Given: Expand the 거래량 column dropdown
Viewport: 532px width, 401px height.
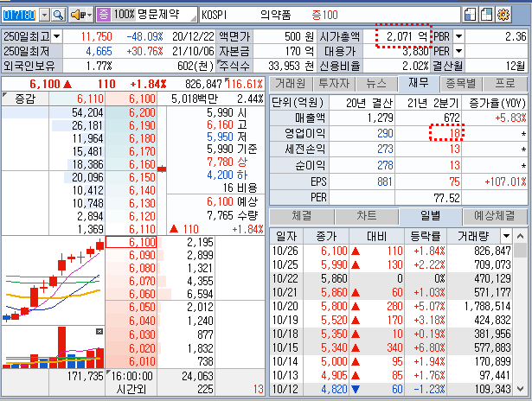Looking at the screenshot, I should (x=506, y=236).
